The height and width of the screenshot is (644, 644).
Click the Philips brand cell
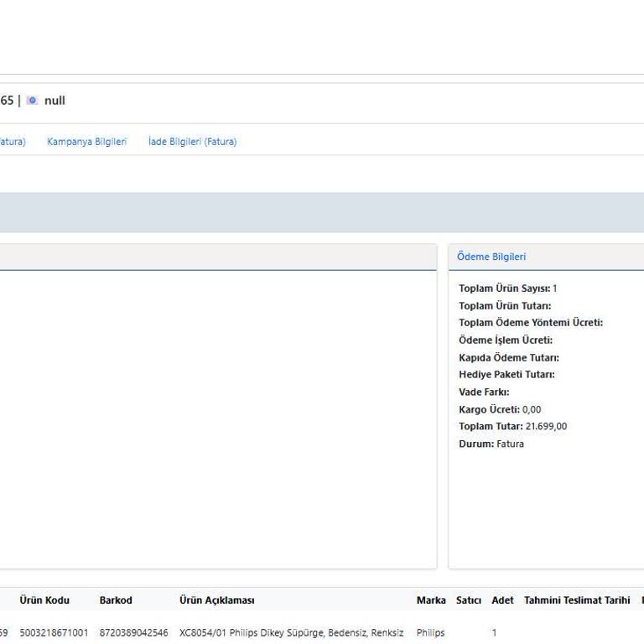pyautogui.click(x=430, y=633)
